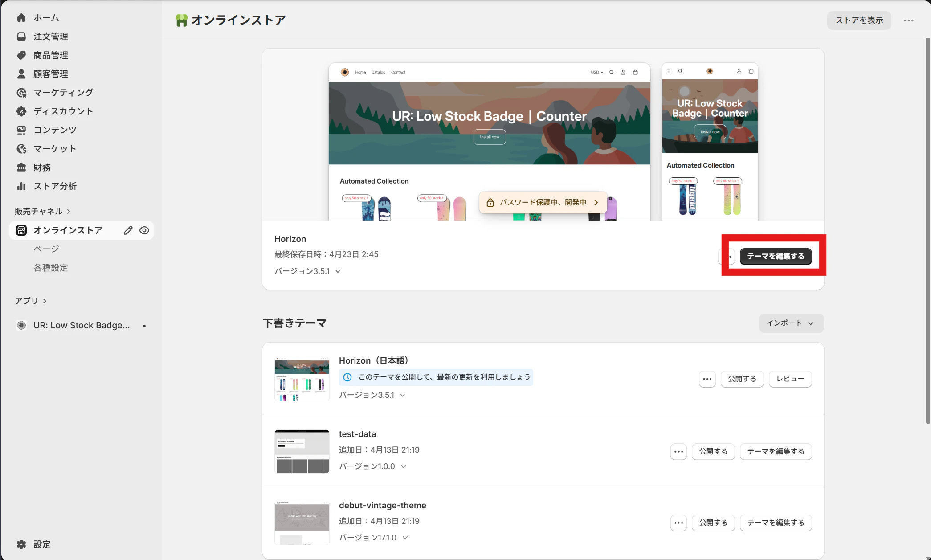Screen dimensions: 931x560
Task: Click the content image icon (コンテンツ)
Action: (21, 130)
